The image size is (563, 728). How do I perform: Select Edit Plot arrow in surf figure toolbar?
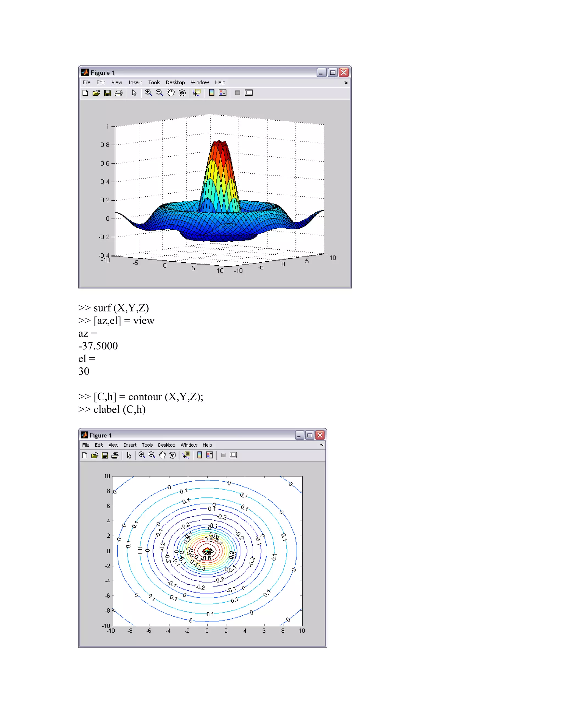(x=134, y=93)
